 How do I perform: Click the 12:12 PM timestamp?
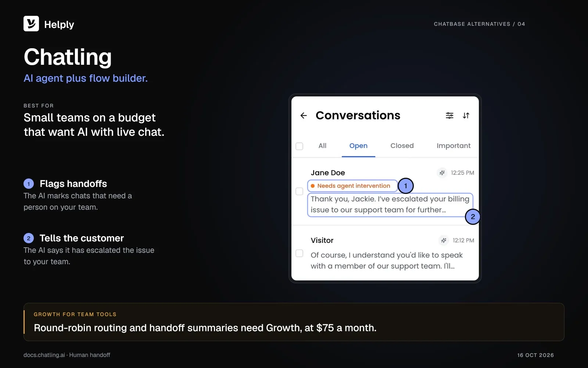pyautogui.click(x=463, y=240)
